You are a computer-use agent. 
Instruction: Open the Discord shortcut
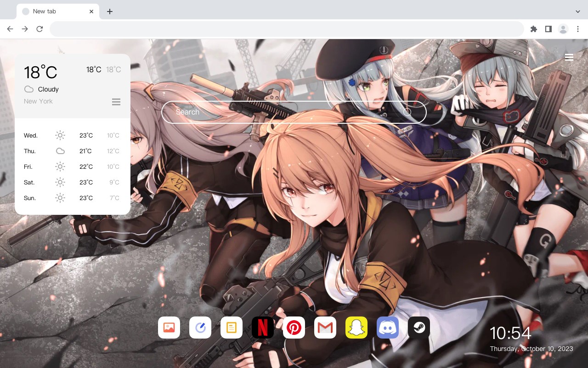tap(388, 328)
